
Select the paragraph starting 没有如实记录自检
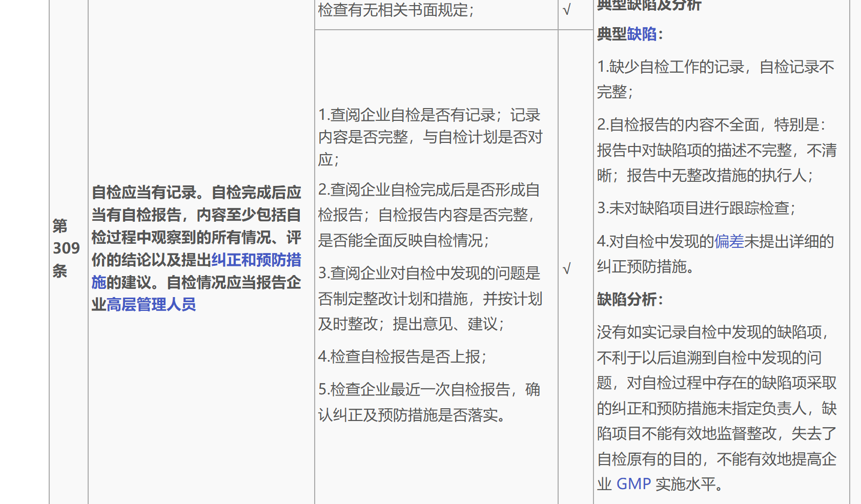click(716, 408)
